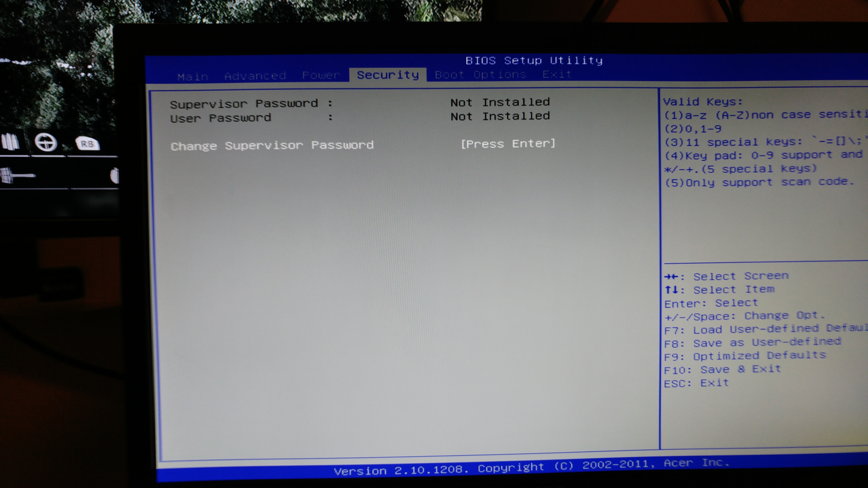Open the Exit tab

click(557, 74)
